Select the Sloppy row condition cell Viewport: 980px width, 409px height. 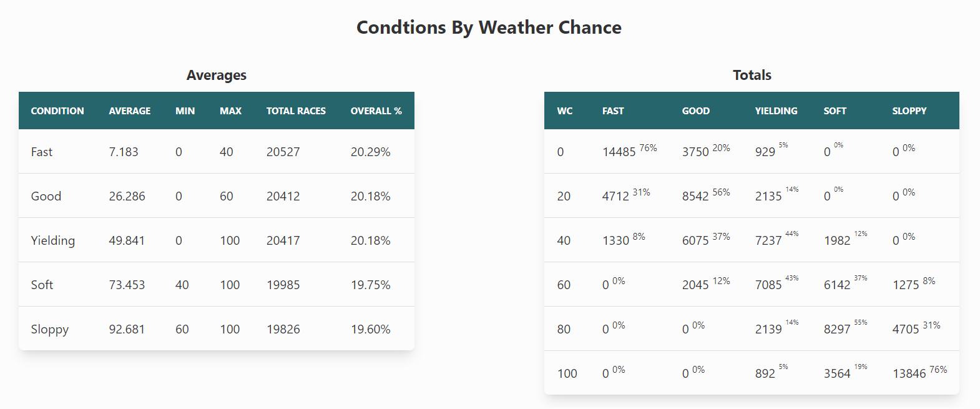click(x=50, y=329)
